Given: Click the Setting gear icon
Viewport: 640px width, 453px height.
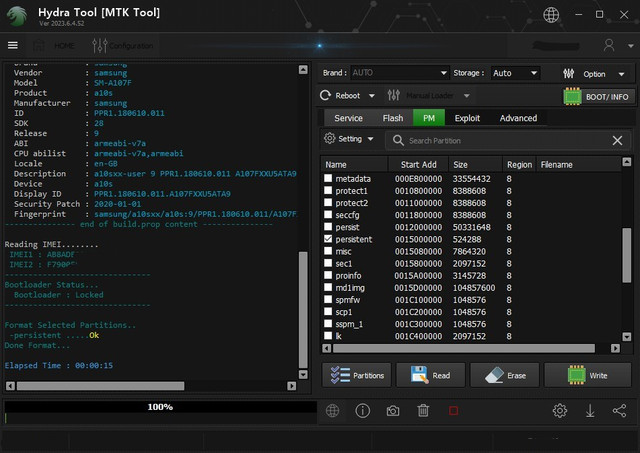Looking at the screenshot, I should 329,138.
